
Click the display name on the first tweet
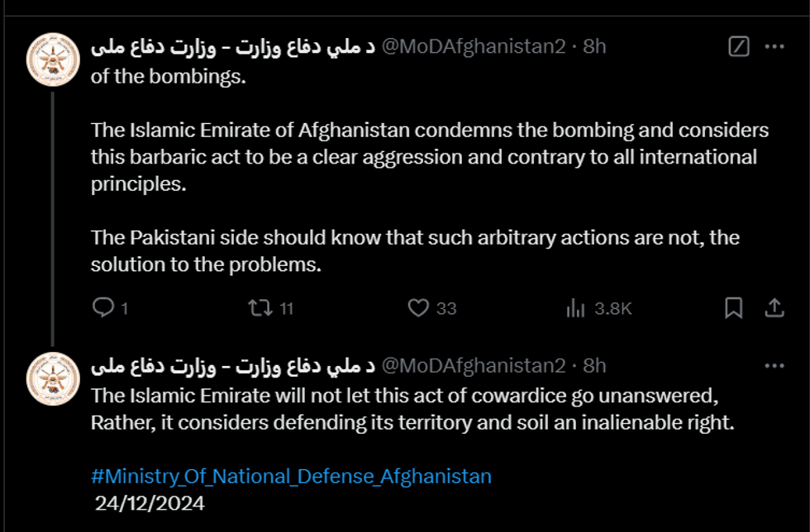pos(232,46)
